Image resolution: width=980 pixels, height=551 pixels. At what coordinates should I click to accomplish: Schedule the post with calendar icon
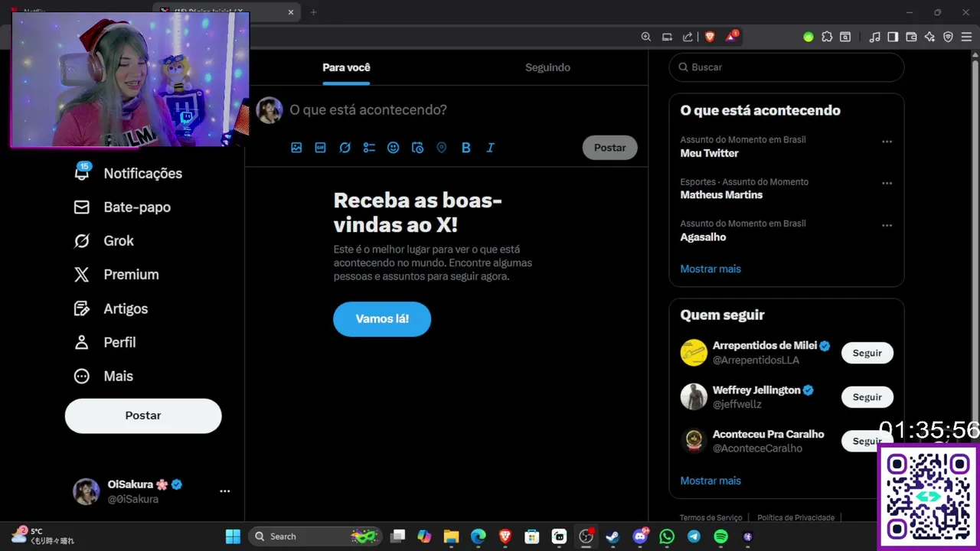[x=417, y=148]
